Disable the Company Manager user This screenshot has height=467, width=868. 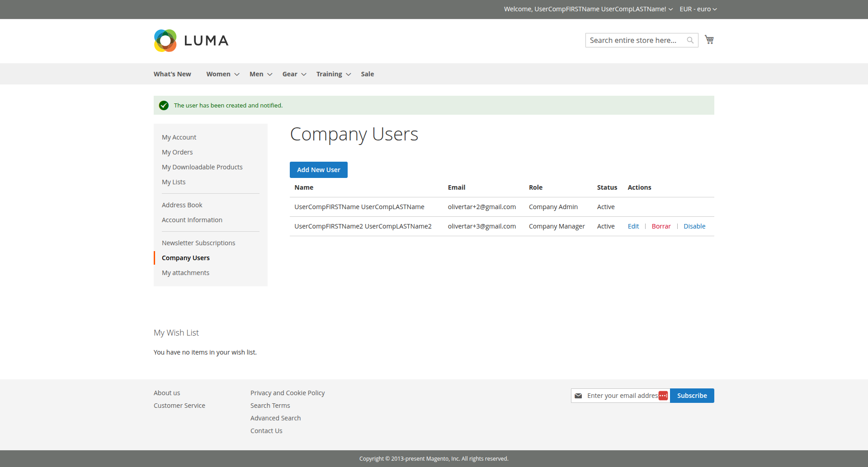[694, 226]
